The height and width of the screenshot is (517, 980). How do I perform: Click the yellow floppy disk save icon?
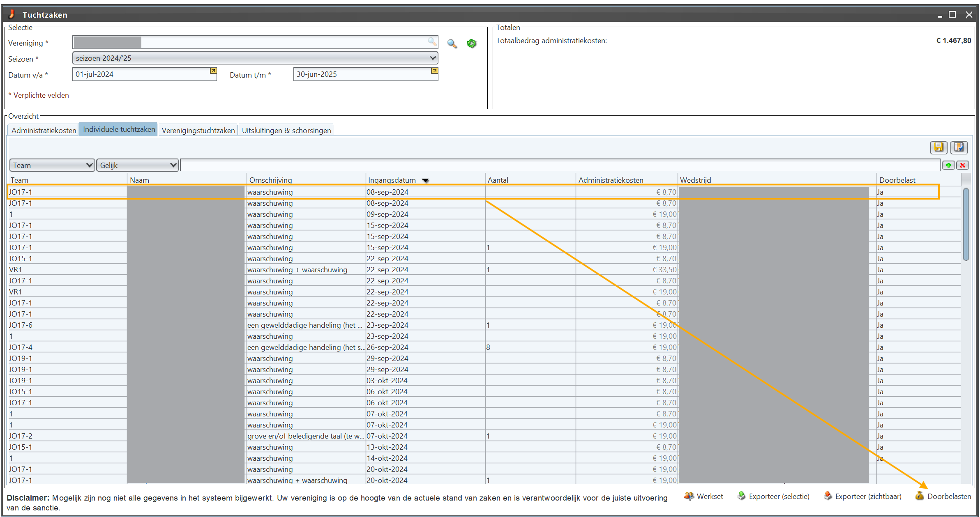[938, 147]
